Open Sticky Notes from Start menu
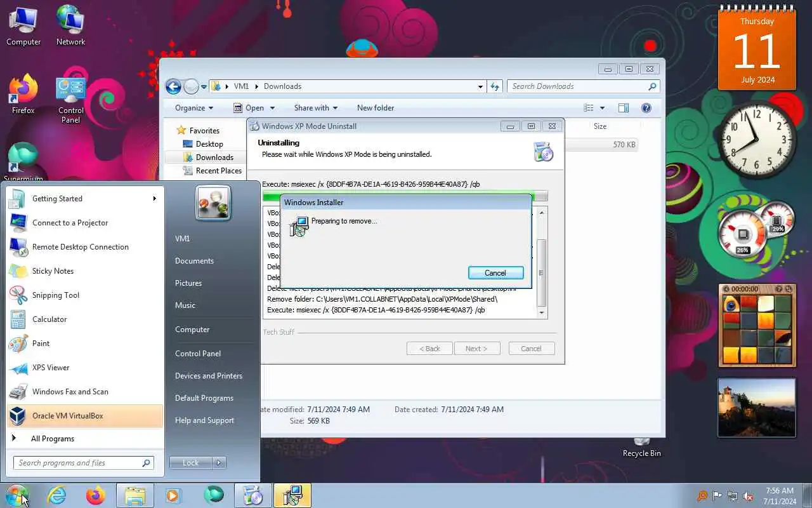The image size is (812, 508). pos(85,271)
